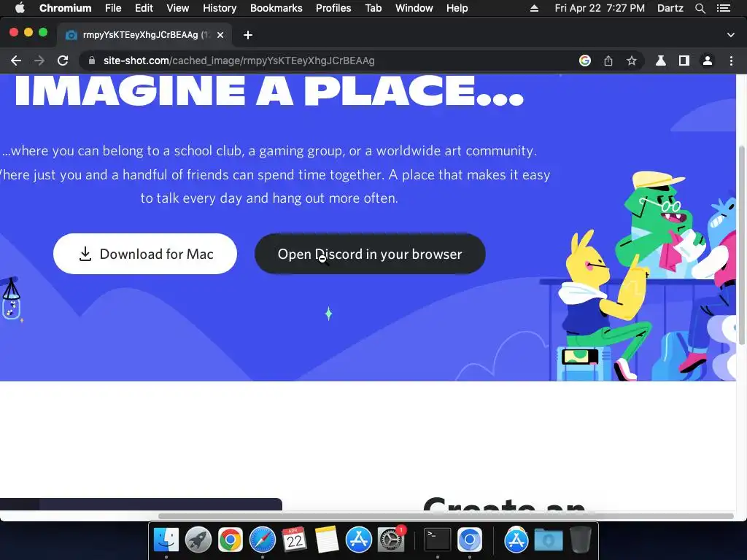Open Google Chrome from the Dock
The height and width of the screenshot is (560, 747).
(230, 540)
